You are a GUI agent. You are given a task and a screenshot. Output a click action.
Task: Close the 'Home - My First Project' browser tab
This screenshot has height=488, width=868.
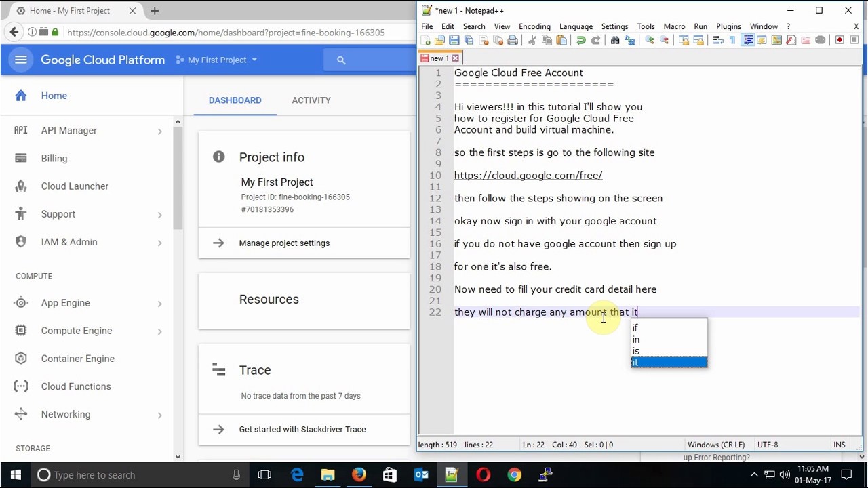[132, 11]
